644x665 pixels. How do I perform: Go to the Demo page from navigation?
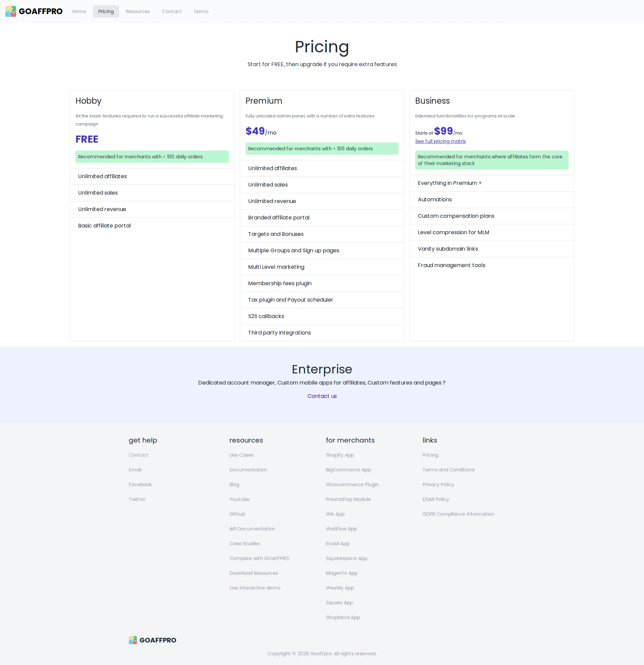click(201, 11)
